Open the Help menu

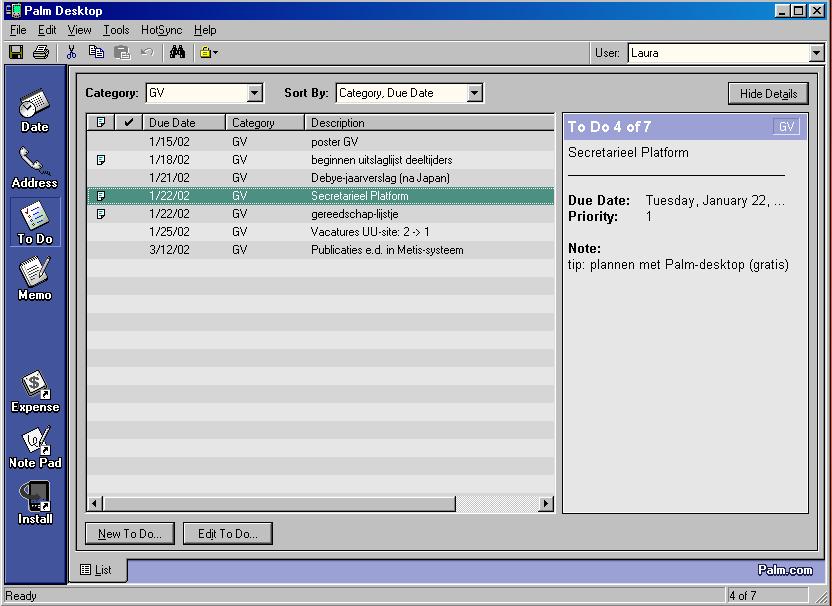[205, 30]
